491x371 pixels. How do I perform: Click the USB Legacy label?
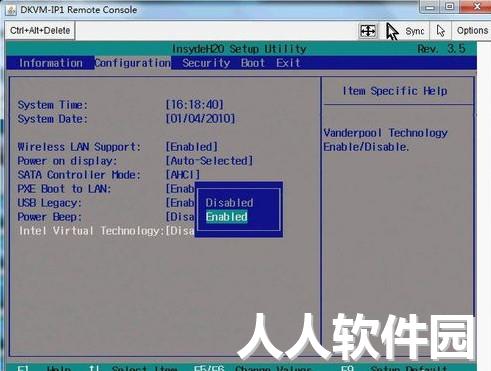tap(49, 203)
